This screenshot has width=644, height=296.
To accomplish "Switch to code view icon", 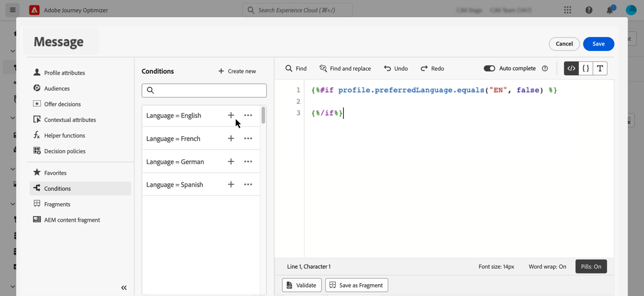I will coord(571,68).
